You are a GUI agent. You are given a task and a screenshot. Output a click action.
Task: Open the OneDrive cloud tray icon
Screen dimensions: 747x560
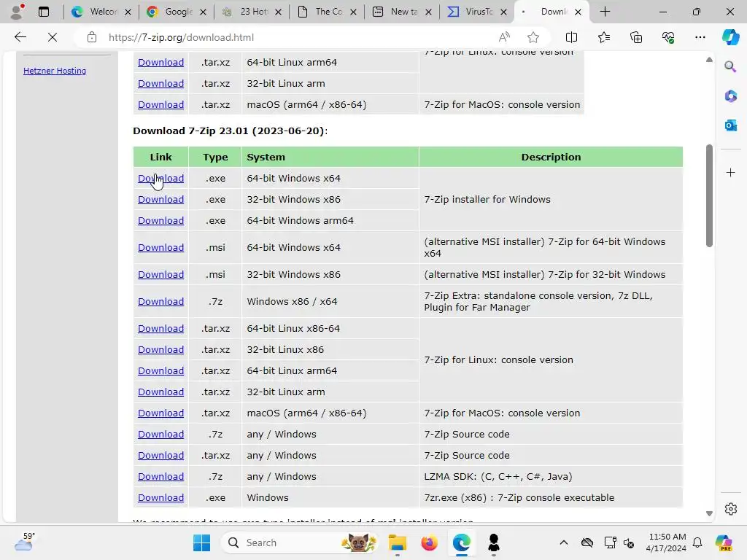(x=587, y=542)
